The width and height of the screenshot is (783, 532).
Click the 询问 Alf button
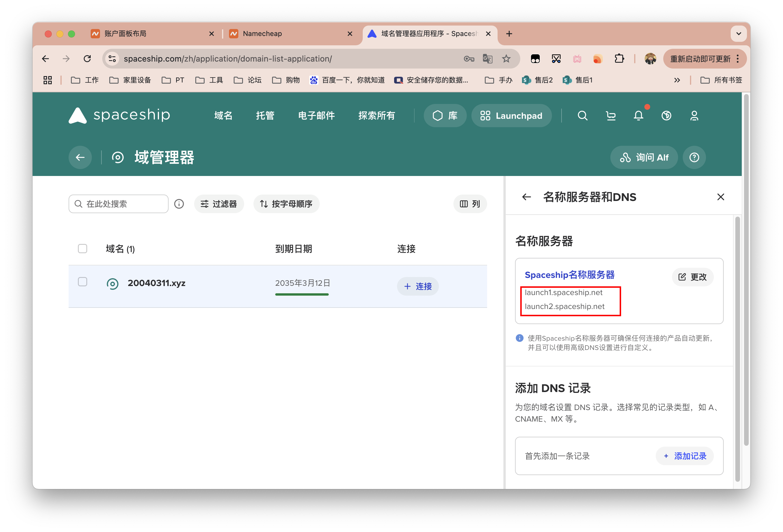click(x=644, y=157)
